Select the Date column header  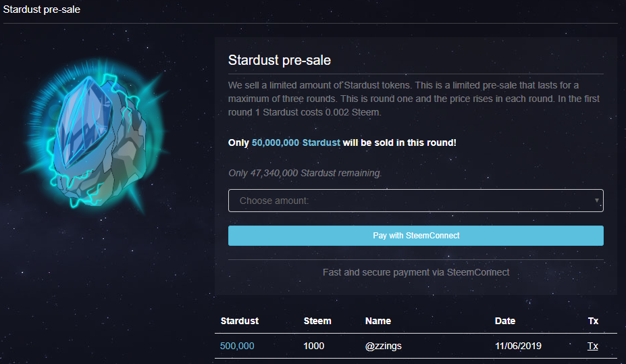(505, 321)
